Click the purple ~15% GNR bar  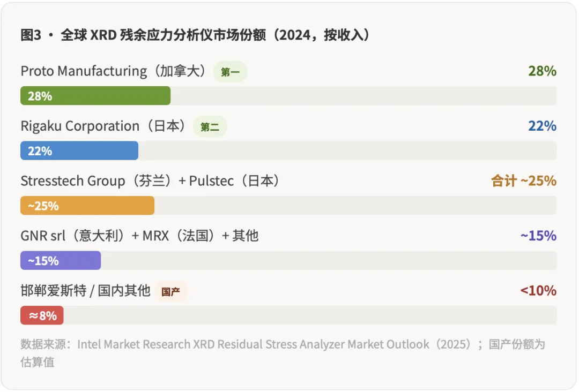coord(59,261)
